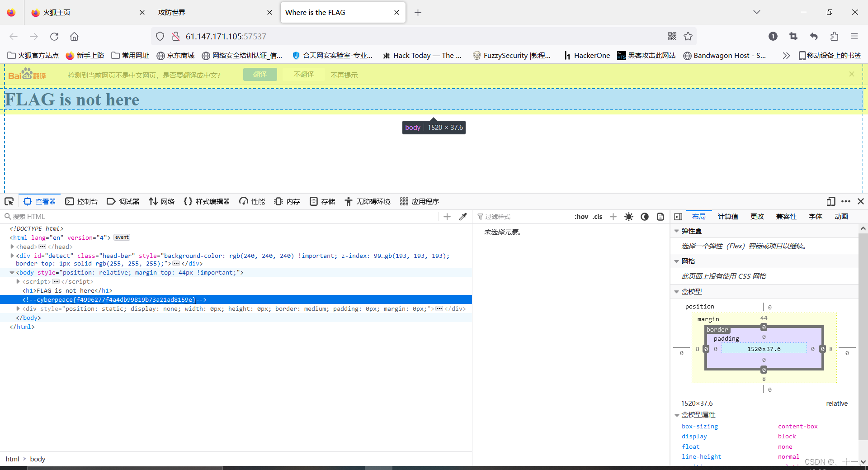This screenshot has width=868, height=470.
Task: Close the Baidu translate banner
Action: pos(852,74)
